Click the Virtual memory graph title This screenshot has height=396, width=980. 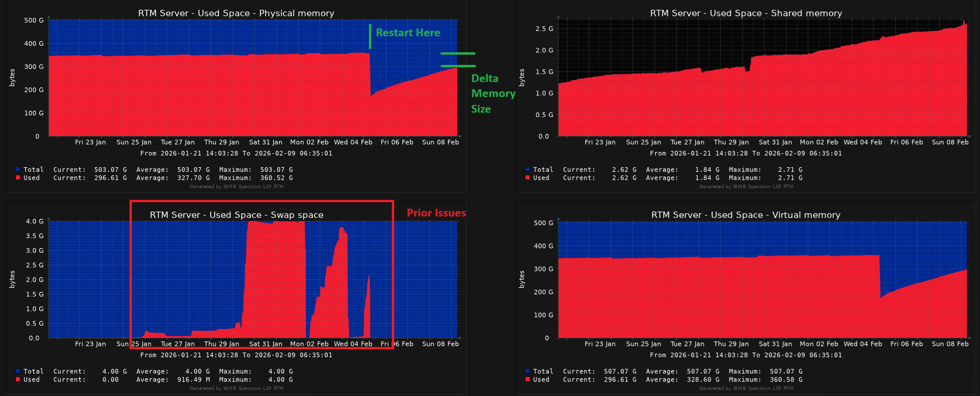pos(746,215)
